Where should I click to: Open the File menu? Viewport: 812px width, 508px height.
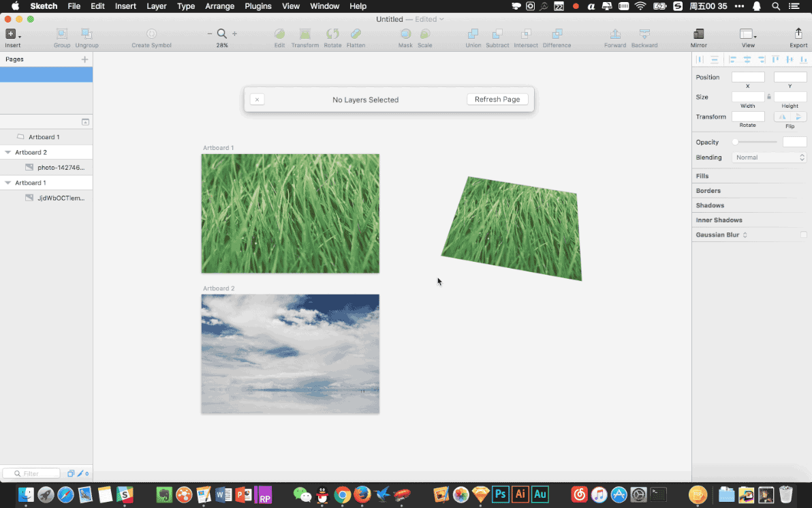point(74,6)
